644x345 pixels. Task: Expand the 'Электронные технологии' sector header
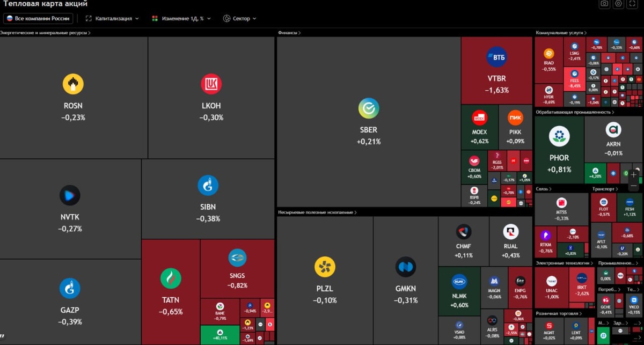click(x=565, y=263)
